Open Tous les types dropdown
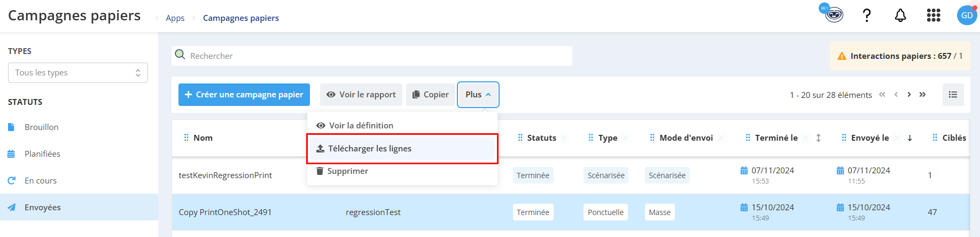The height and width of the screenshot is (237, 980). click(78, 73)
